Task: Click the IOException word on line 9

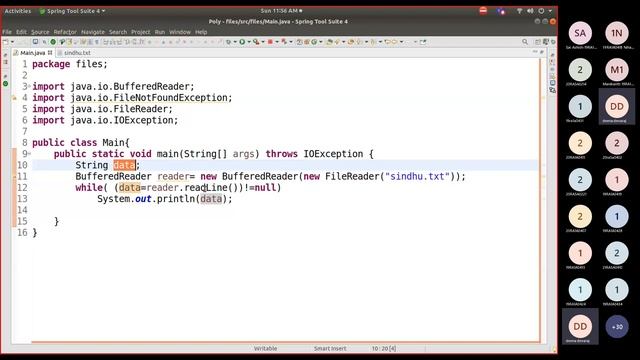Action: coord(333,154)
